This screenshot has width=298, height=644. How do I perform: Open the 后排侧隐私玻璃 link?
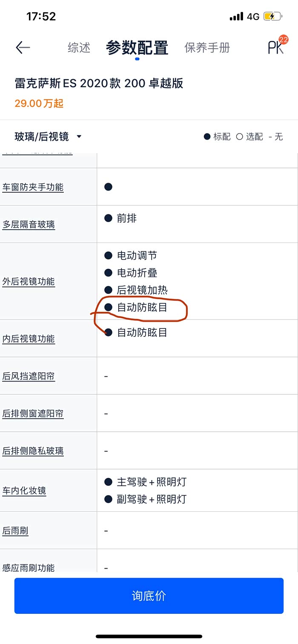pos(33,451)
